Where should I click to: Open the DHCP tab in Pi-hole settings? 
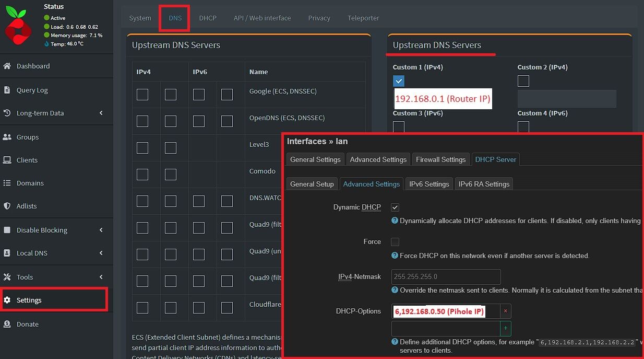pyautogui.click(x=208, y=18)
